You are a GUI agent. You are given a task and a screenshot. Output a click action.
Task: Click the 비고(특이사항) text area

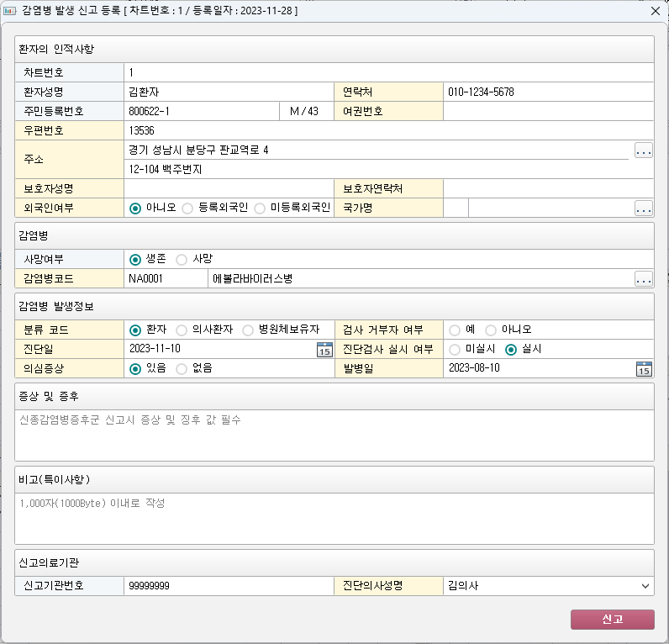coord(334,518)
